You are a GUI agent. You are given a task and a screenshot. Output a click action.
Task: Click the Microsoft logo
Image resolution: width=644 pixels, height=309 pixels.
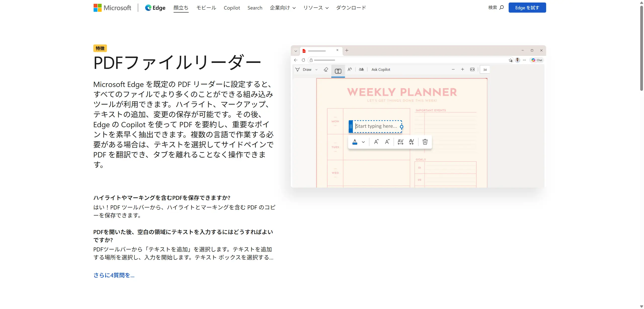(x=112, y=8)
